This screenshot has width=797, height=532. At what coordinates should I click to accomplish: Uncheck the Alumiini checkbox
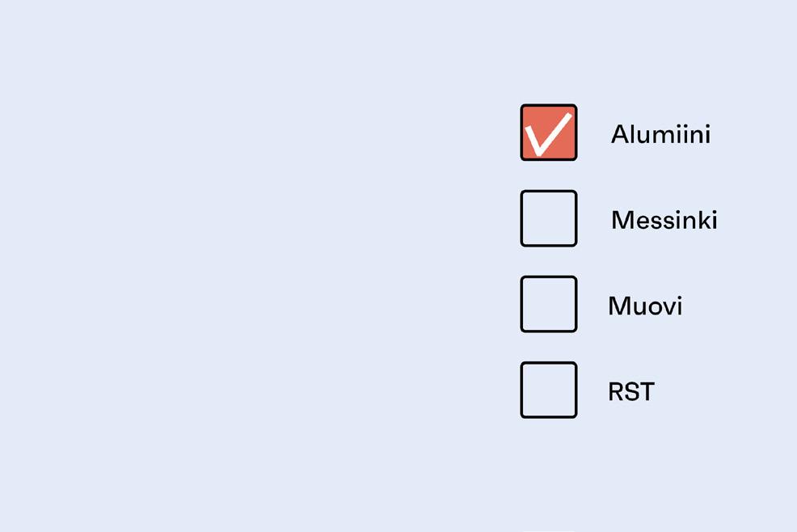click(548, 133)
